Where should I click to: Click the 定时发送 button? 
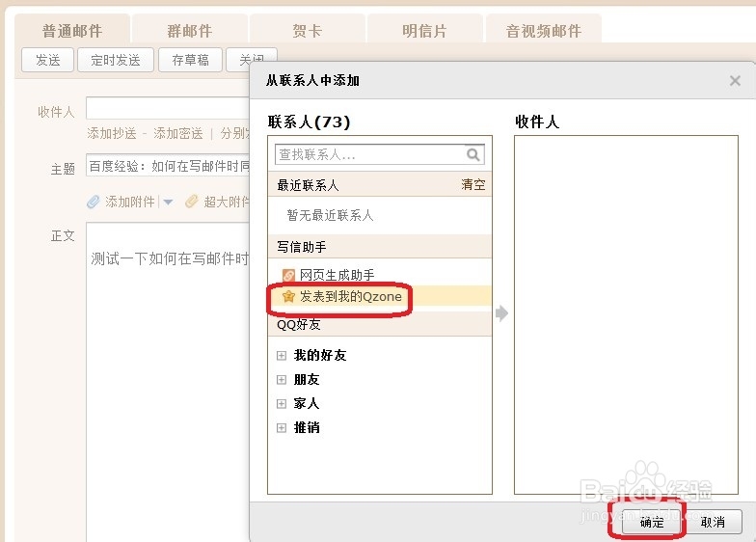[x=116, y=60]
